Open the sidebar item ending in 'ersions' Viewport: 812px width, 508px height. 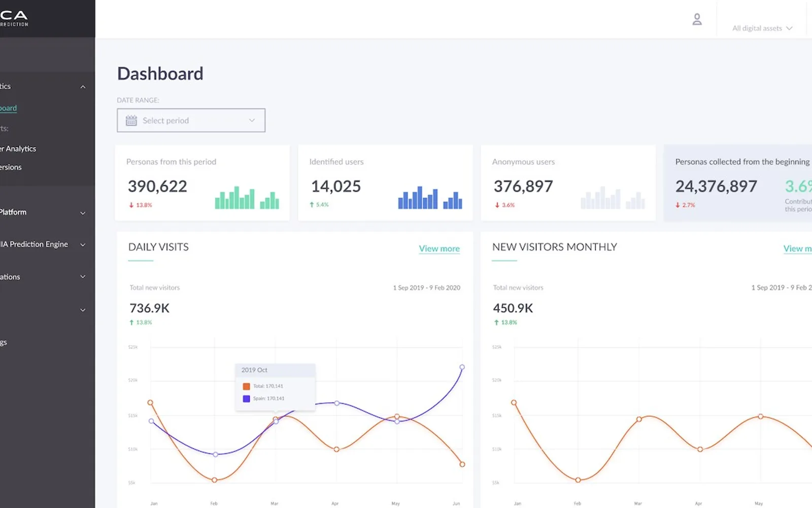click(x=11, y=167)
